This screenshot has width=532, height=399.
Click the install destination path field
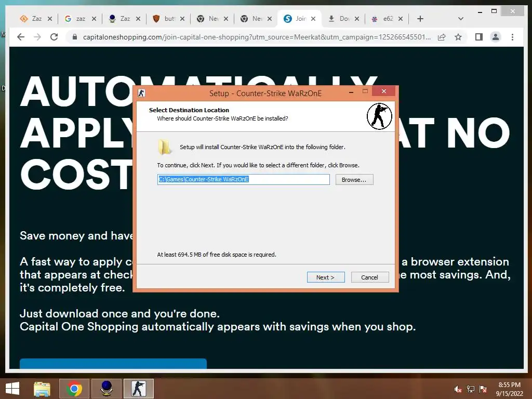point(243,179)
